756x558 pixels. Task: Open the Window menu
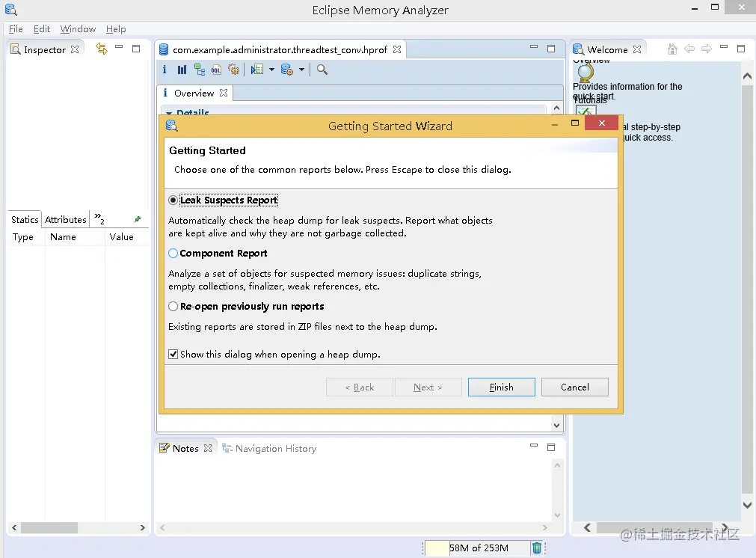pos(78,29)
